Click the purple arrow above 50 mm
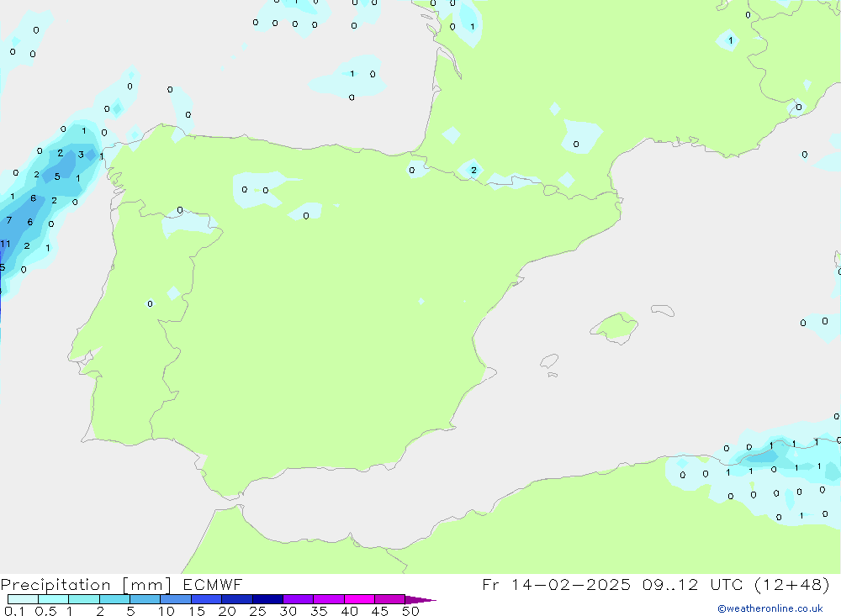The height and width of the screenshot is (616, 841). [x=420, y=600]
